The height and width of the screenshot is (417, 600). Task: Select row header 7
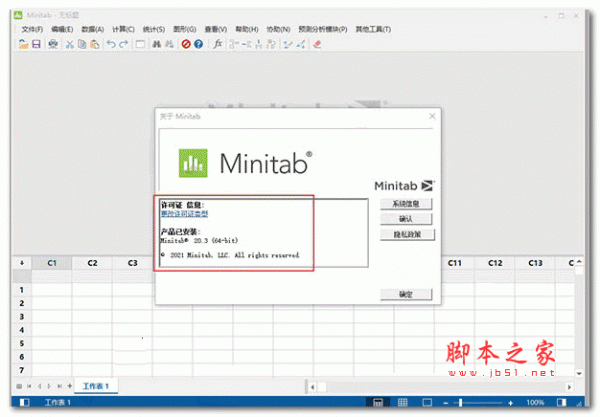point(22,370)
